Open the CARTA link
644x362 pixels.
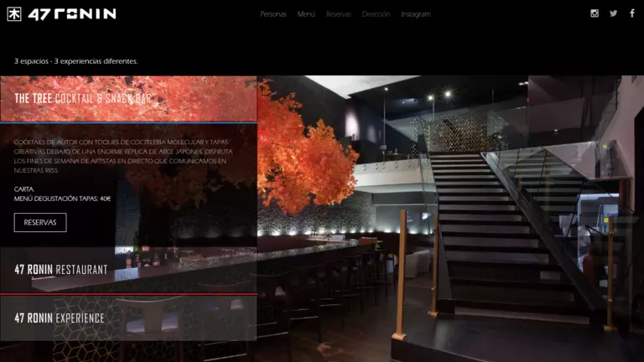[23, 189]
